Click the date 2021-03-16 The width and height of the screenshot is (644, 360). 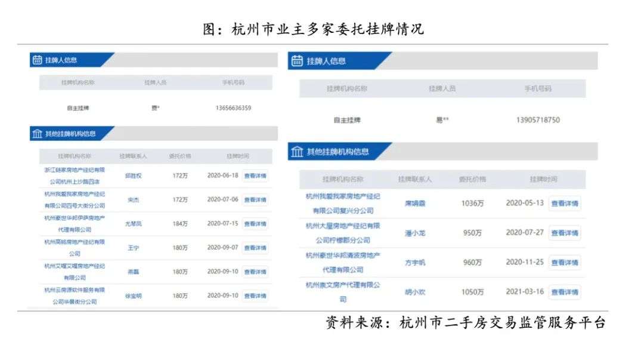(x=525, y=292)
